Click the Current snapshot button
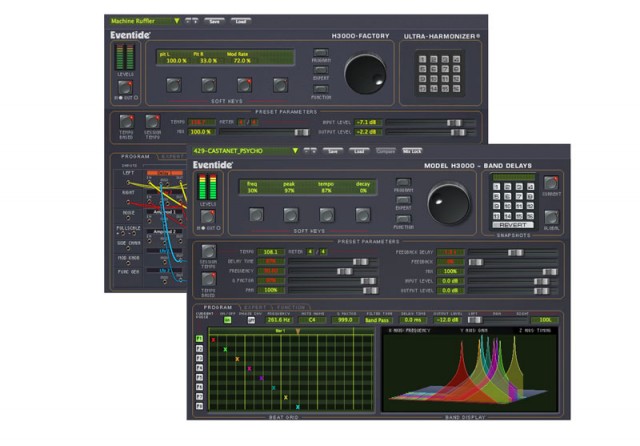 (x=551, y=183)
